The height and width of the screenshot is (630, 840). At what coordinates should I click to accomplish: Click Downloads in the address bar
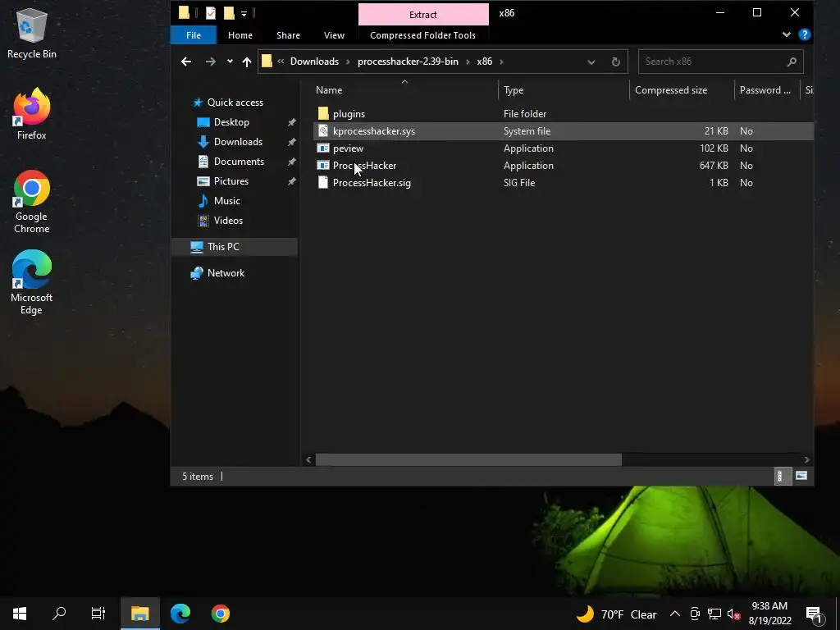pyautogui.click(x=314, y=62)
